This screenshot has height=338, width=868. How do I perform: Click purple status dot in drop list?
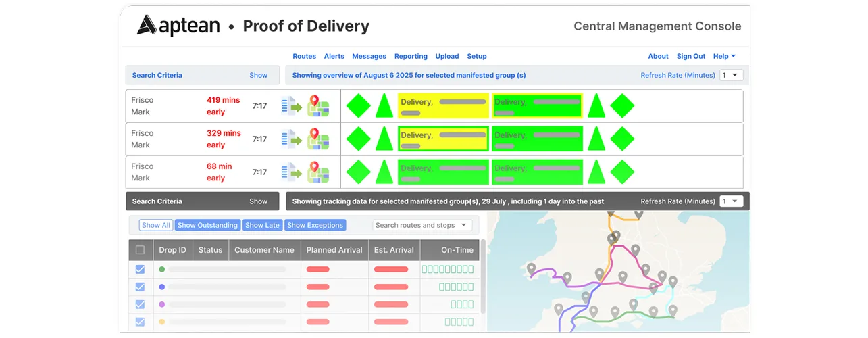point(161,304)
